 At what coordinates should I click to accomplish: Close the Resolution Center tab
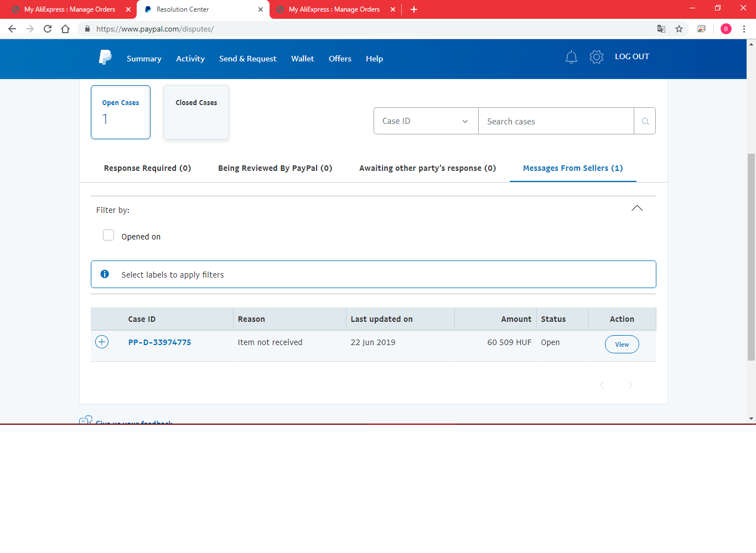click(x=261, y=9)
